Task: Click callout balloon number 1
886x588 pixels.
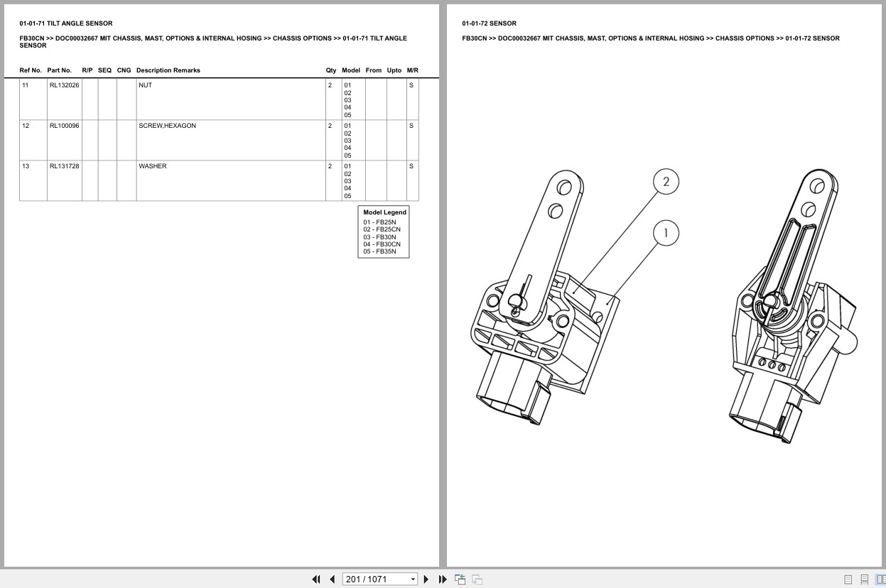Action: pos(666,233)
